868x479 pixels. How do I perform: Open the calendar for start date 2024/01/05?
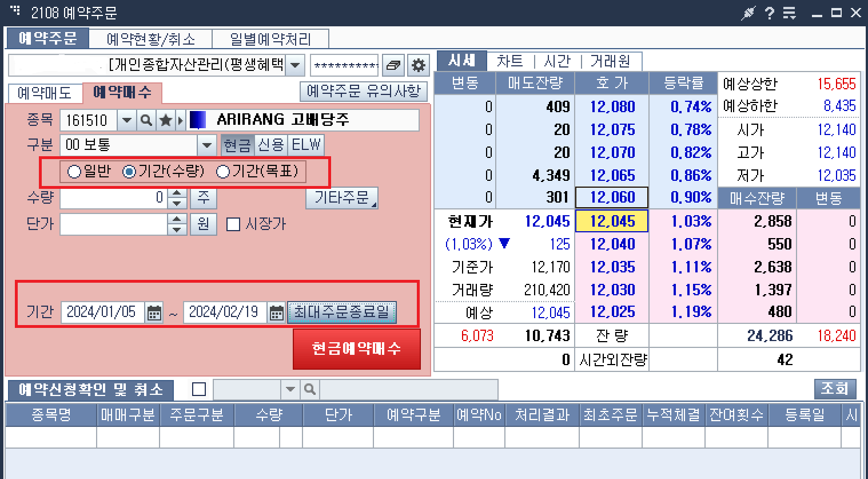point(153,312)
